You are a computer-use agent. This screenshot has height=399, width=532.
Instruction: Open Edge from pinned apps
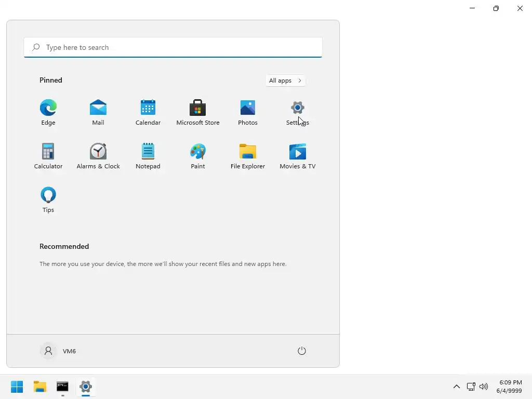pos(48,113)
